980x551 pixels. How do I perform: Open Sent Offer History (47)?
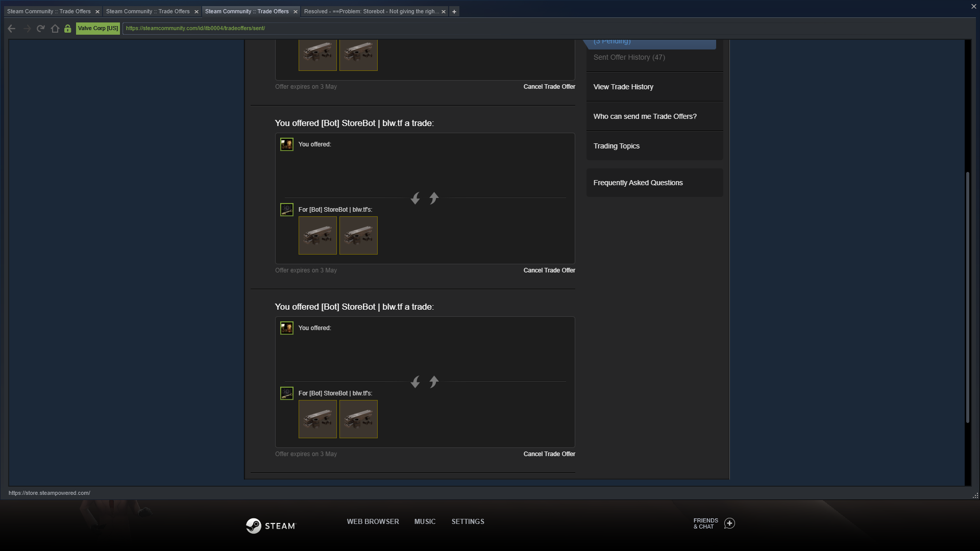(629, 57)
